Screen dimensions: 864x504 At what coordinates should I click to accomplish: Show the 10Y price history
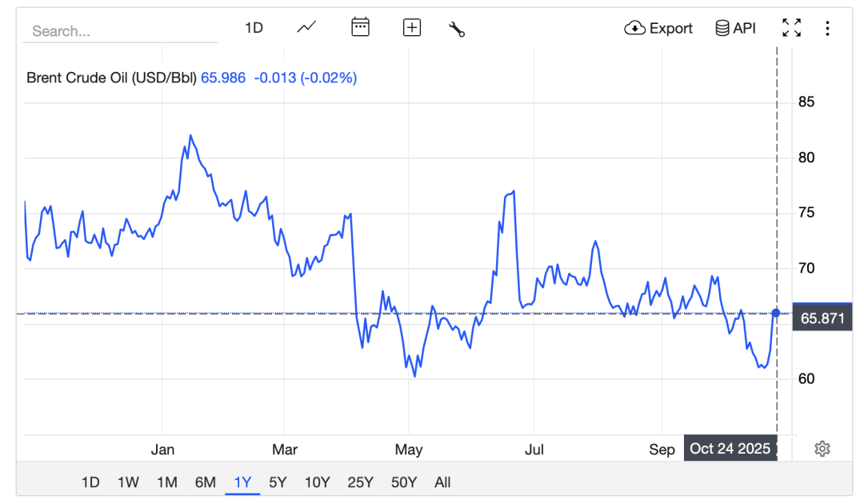317,482
